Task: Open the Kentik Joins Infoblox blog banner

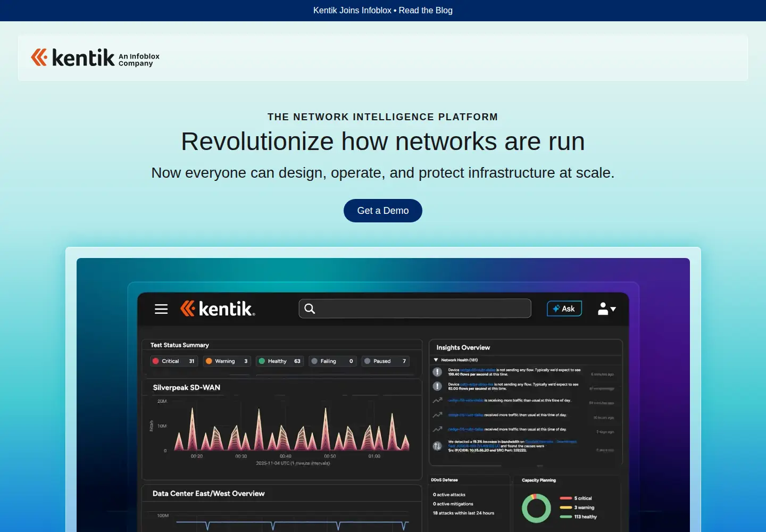Action: pos(383,11)
